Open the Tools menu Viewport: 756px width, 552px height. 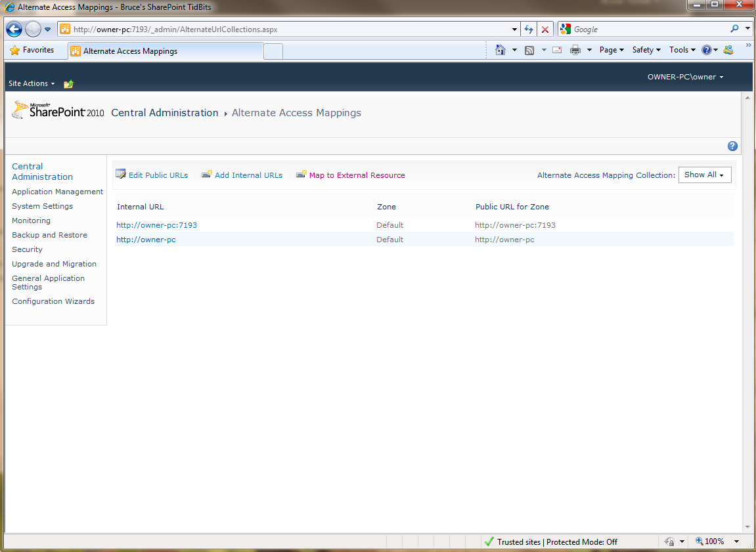pos(681,49)
